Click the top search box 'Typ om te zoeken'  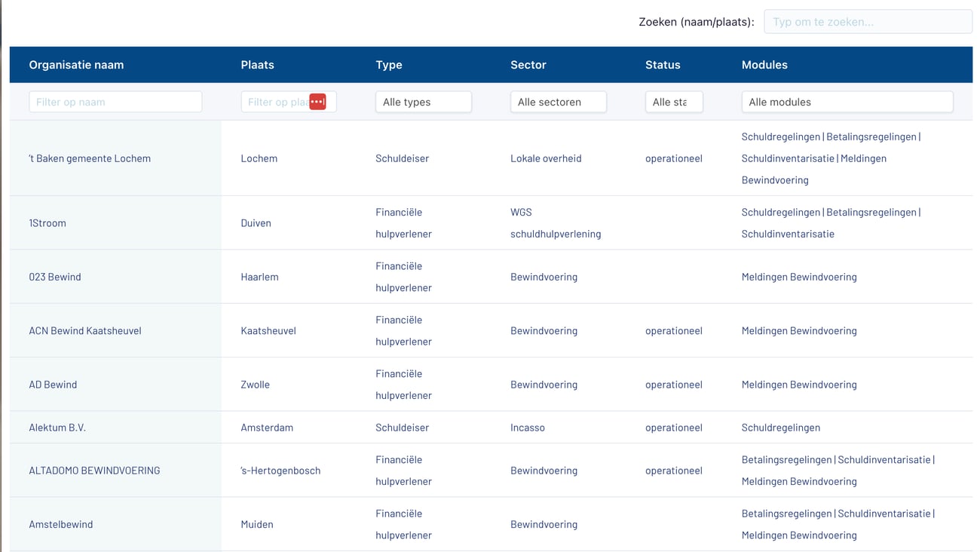pyautogui.click(x=867, y=22)
